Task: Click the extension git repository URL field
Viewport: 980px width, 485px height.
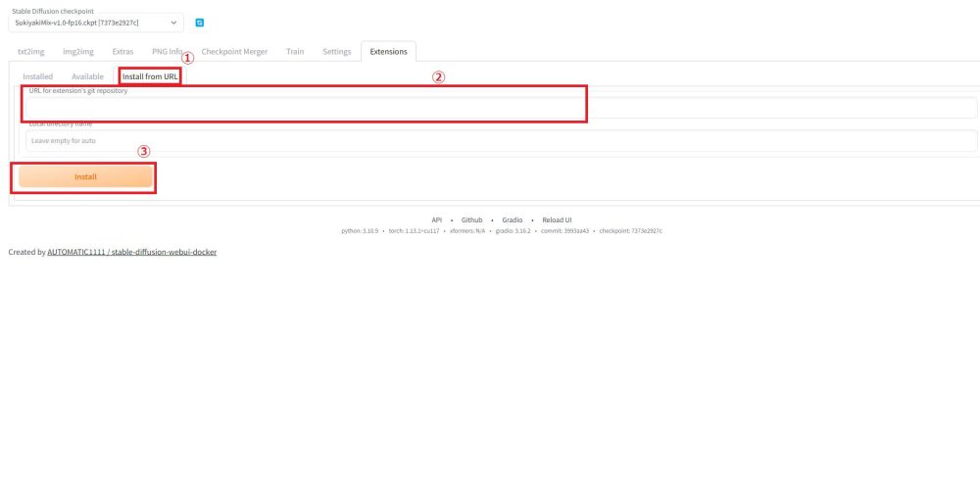Action: [500, 108]
